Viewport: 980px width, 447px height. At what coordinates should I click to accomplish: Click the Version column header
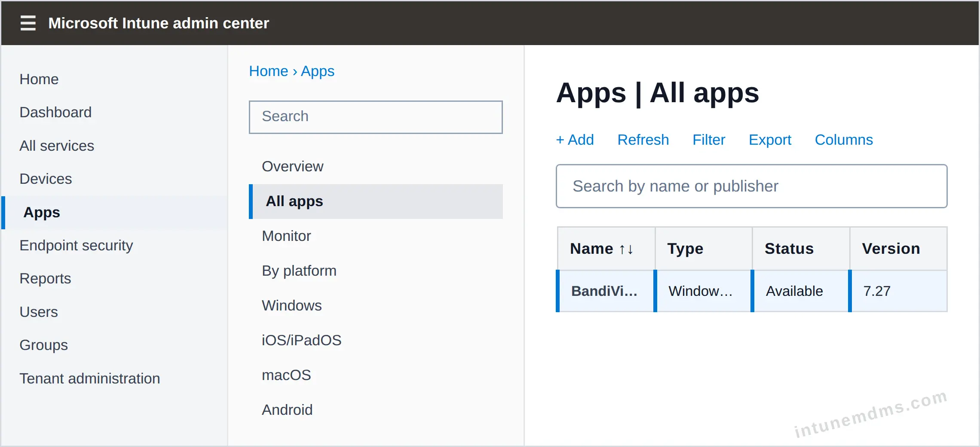point(898,249)
